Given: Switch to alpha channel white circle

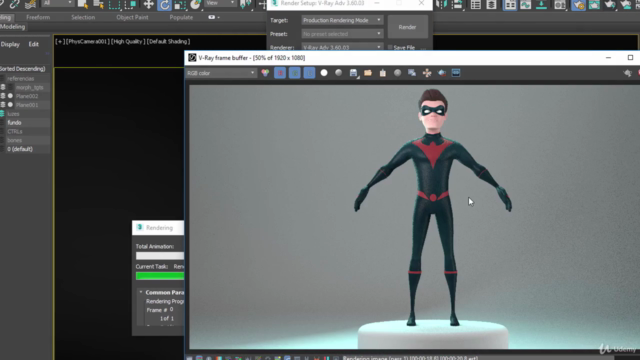Looking at the screenshot, I should click(x=324, y=73).
